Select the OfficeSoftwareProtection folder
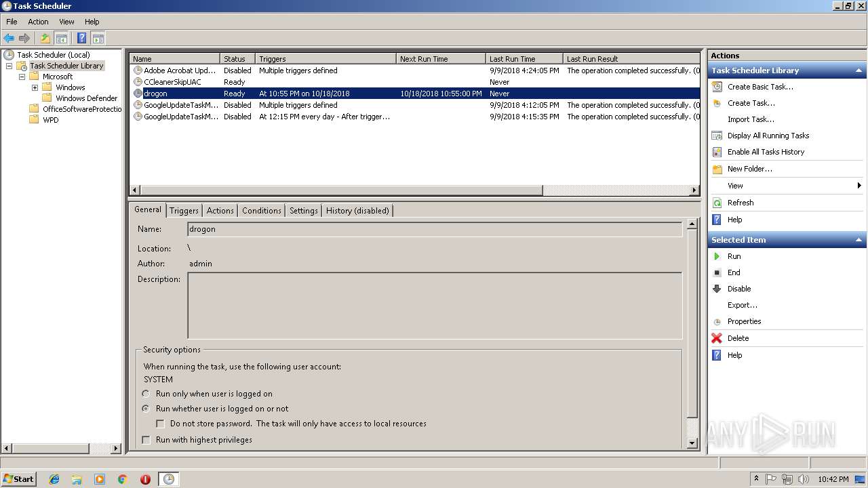This screenshot has width=868, height=488. tap(82, 109)
